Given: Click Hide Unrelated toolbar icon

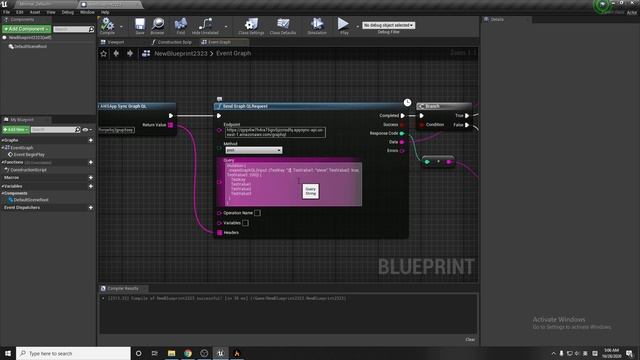Looking at the screenshot, I should point(205,24).
